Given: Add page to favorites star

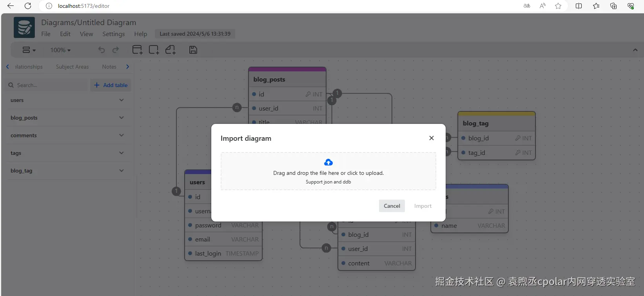Looking at the screenshot, I should (x=558, y=6).
